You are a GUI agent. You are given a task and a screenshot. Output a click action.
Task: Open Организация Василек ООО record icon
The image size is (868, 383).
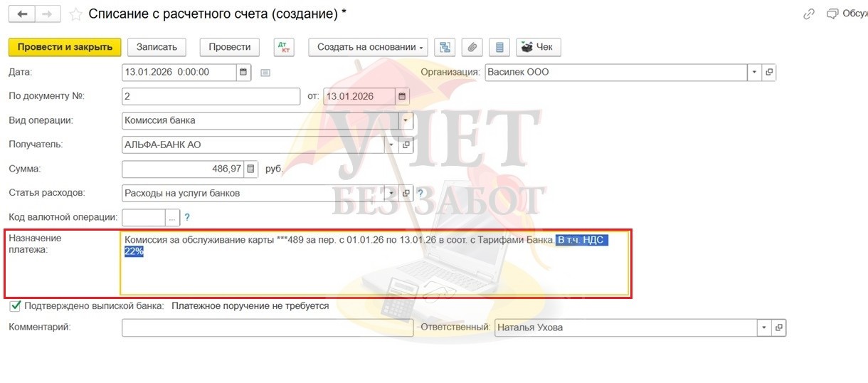(768, 72)
